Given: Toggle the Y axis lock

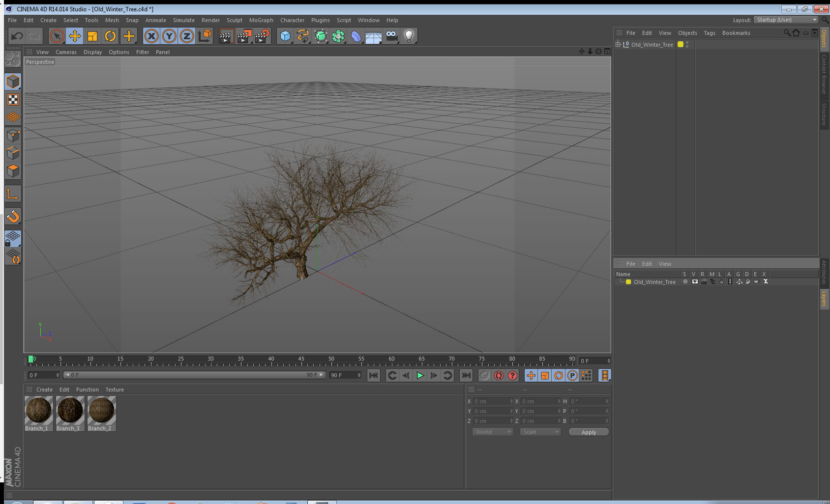Looking at the screenshot, I should click(169, 36).
